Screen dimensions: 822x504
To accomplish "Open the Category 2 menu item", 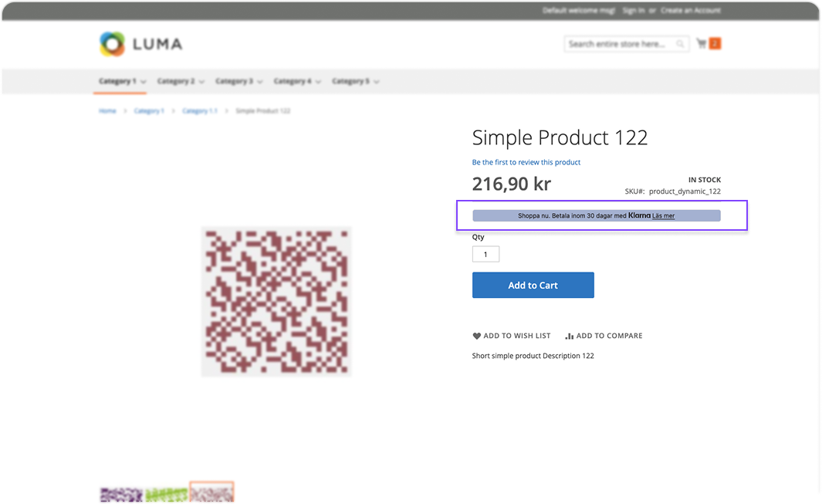I will pyautogui.click(x=176, y=81).
